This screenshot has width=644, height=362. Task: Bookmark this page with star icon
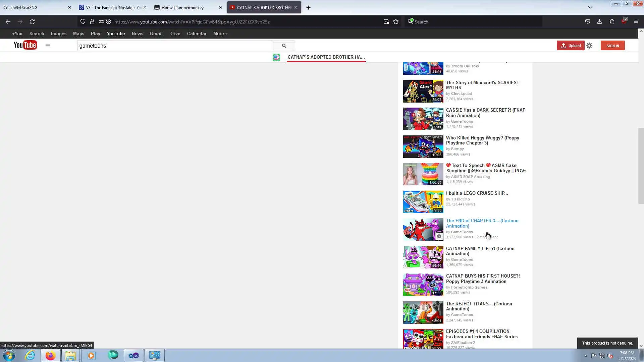396,22
